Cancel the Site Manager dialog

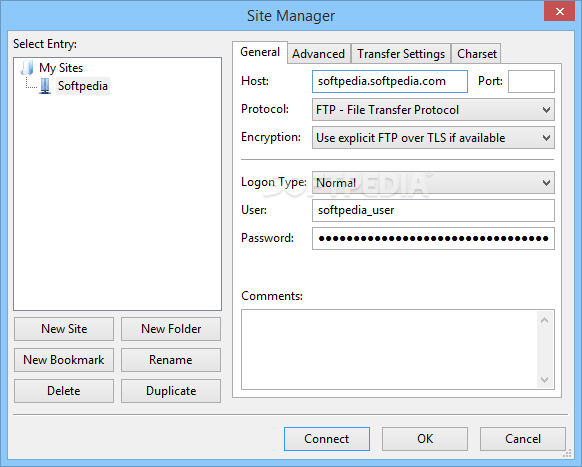coord(523,439)
